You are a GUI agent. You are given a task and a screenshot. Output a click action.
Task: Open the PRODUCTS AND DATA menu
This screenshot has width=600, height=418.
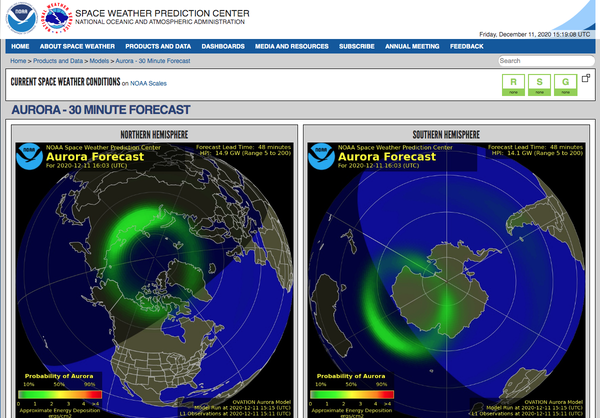[158, 46]
